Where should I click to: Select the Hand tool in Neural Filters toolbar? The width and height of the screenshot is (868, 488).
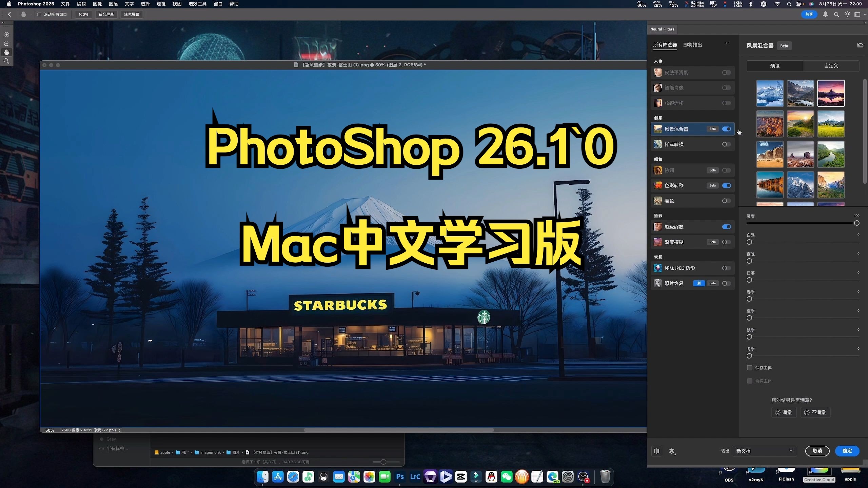[6, 52]
